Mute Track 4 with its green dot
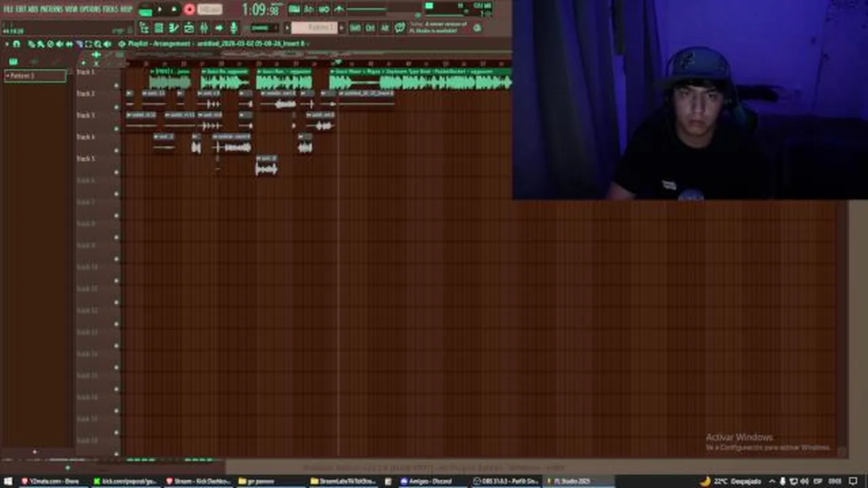Image resolution: width=868 pixels, height=488 pixels. tap(116, 150)
